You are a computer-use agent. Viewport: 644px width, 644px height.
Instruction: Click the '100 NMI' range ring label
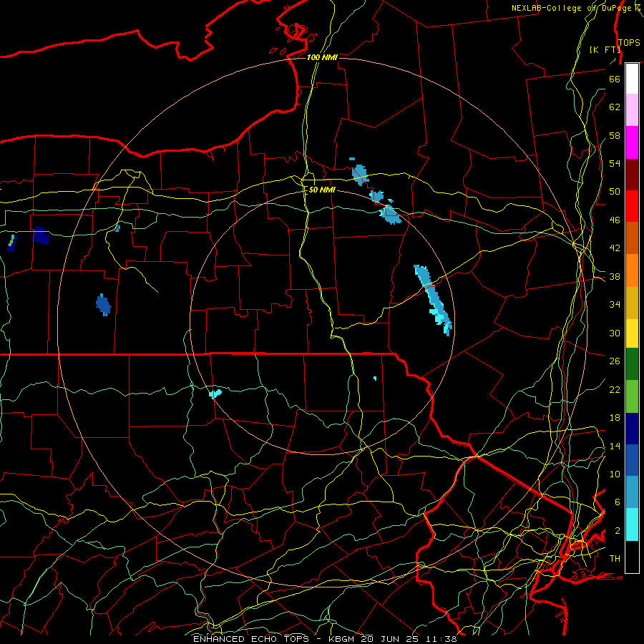click(322, 57)
